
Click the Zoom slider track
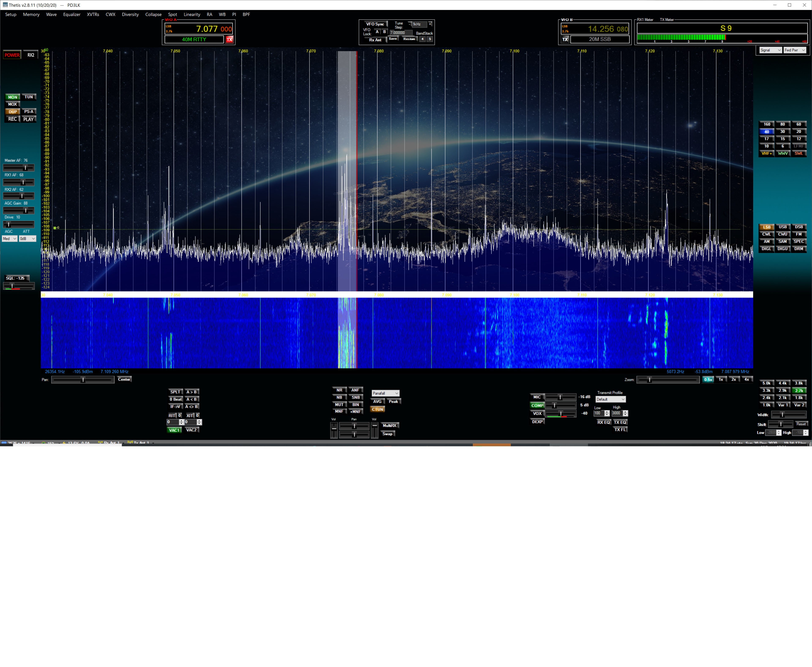point(667,380)
